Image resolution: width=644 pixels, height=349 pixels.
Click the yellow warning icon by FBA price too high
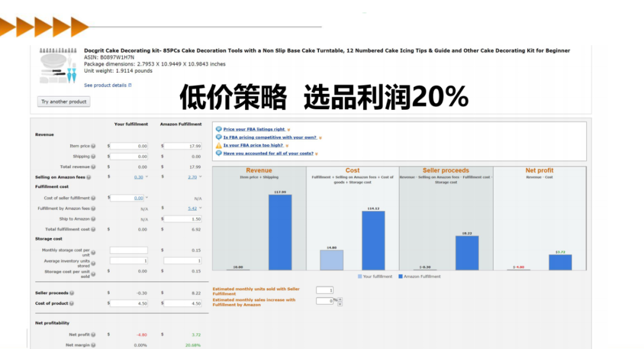click(218, 145)
